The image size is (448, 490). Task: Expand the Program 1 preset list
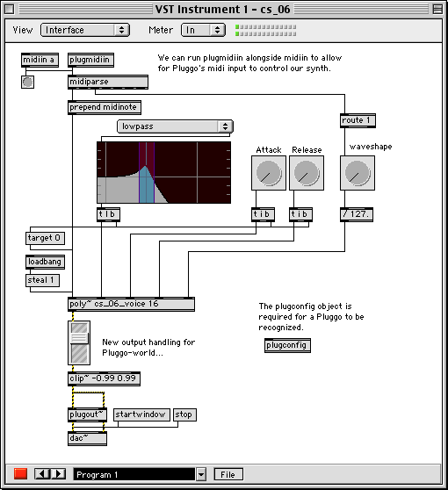pyautogui.click(x=201, y=475)
